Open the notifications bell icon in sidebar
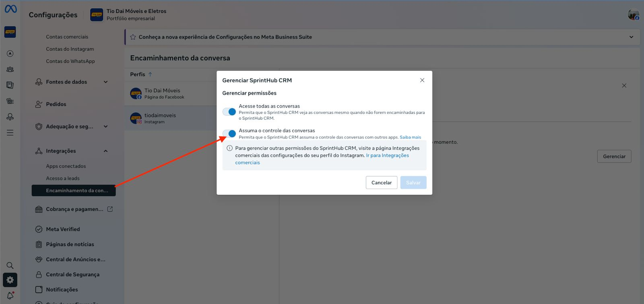Screen dimensions: 644x304 [10, 296]
